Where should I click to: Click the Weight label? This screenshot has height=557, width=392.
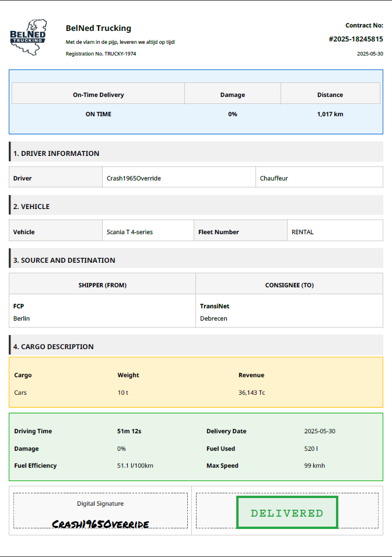[128, 375]
